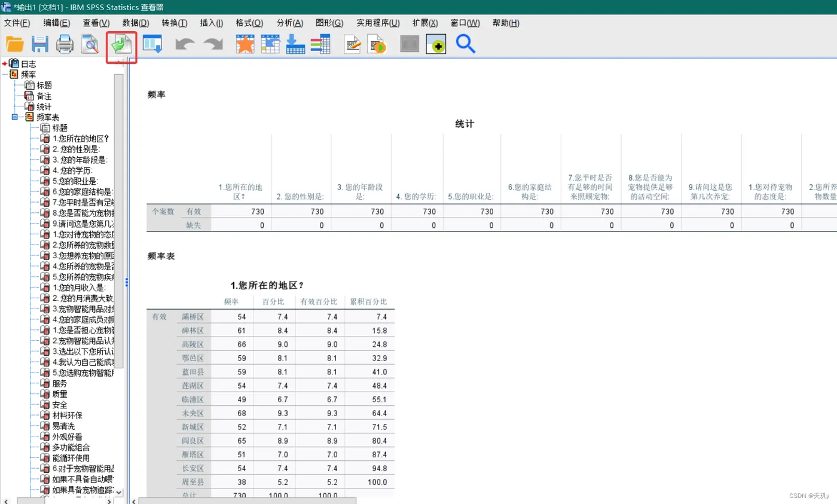Click the 累积百分比 column header
Screen dimensions: 837x504
[x=368, y=301]
